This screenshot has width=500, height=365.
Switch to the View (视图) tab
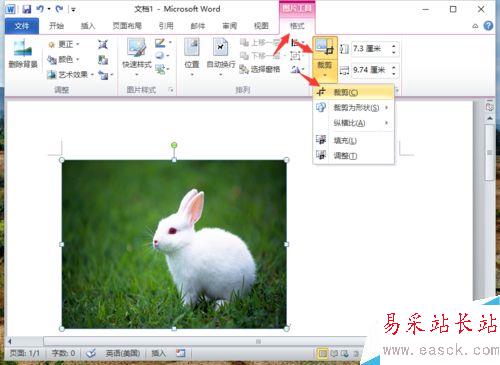261,26
